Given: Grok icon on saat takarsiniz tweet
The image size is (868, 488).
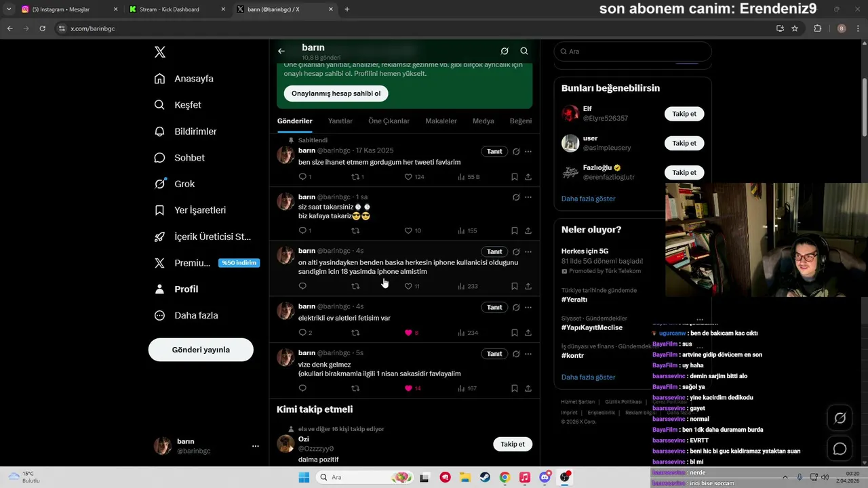Looking at the screenshot, I should click(x=516, y=197).
